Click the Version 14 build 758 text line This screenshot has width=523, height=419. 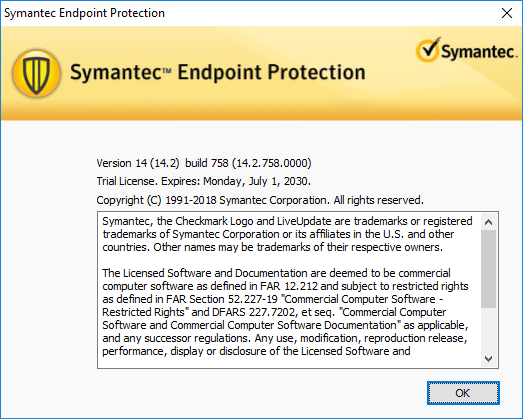point(204,163)
